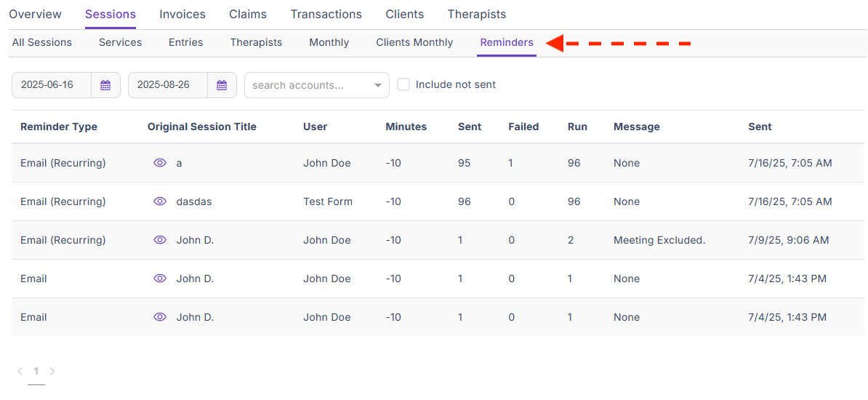868x400 pixels.
Task: Click the Sent count '95' in row a
Action: tap(465, 163)
